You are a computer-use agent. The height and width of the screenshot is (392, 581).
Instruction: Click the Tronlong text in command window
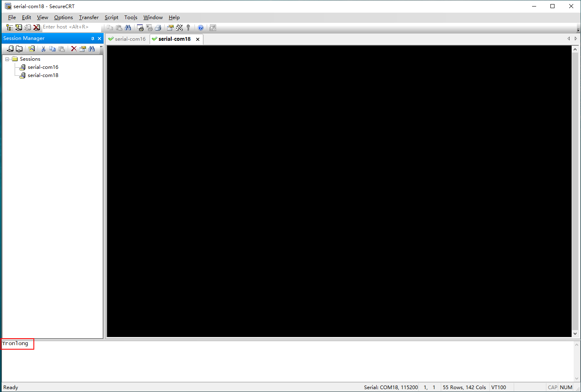pos(15,344)
